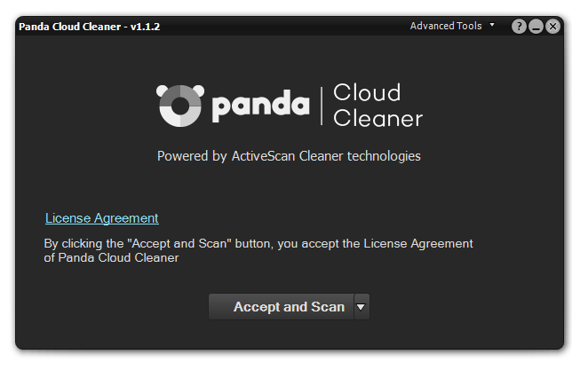Click the license acceptance notice paragraph
This screenshot has width=588, height=370.
[258, 250]
